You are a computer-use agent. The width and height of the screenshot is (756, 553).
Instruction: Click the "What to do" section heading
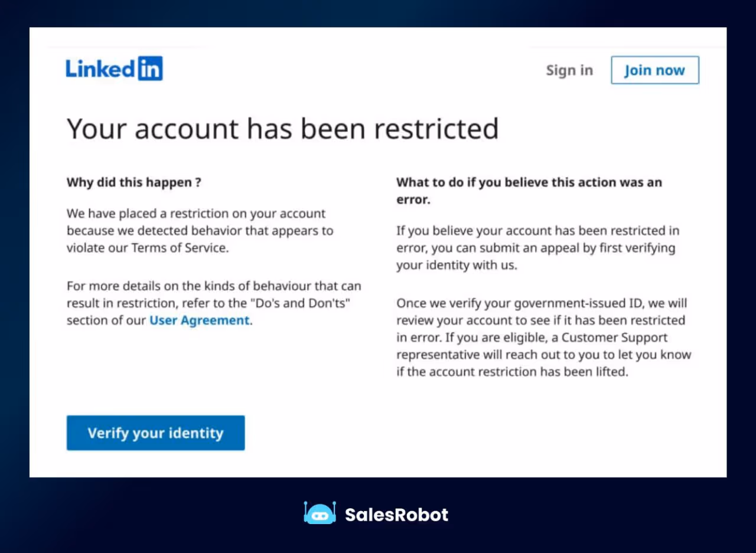tap(529, 190)
